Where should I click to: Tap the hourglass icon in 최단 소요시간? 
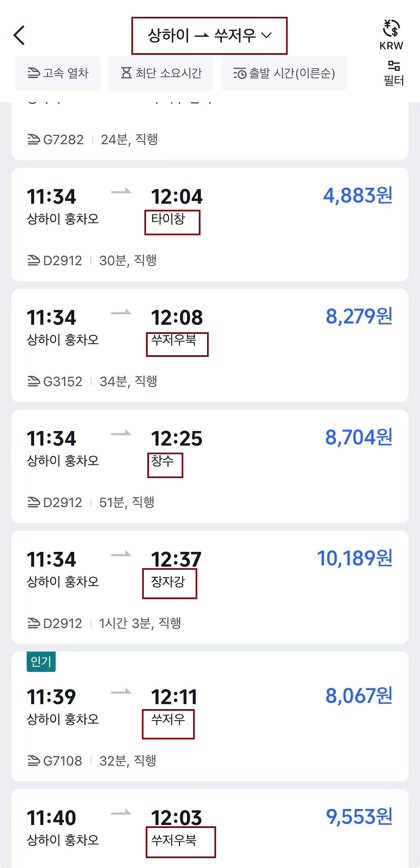click(x=126, y=73)
